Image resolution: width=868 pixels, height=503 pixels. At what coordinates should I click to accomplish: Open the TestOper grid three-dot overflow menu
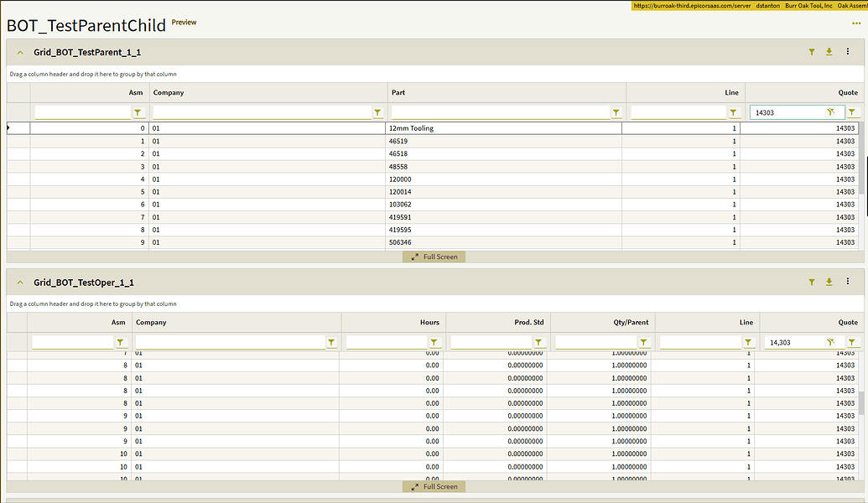pos(848,283)
